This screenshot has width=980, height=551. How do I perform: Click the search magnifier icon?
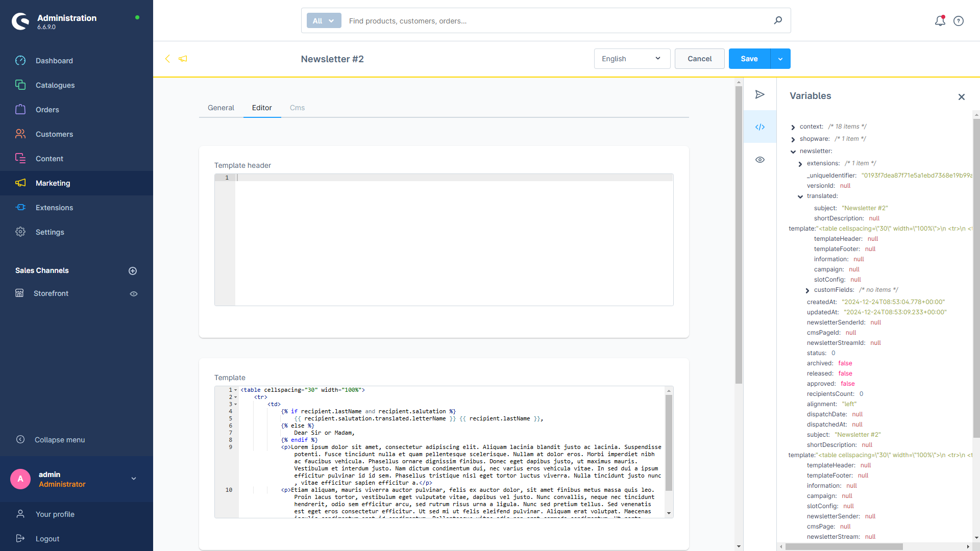[x=778, y=20]
